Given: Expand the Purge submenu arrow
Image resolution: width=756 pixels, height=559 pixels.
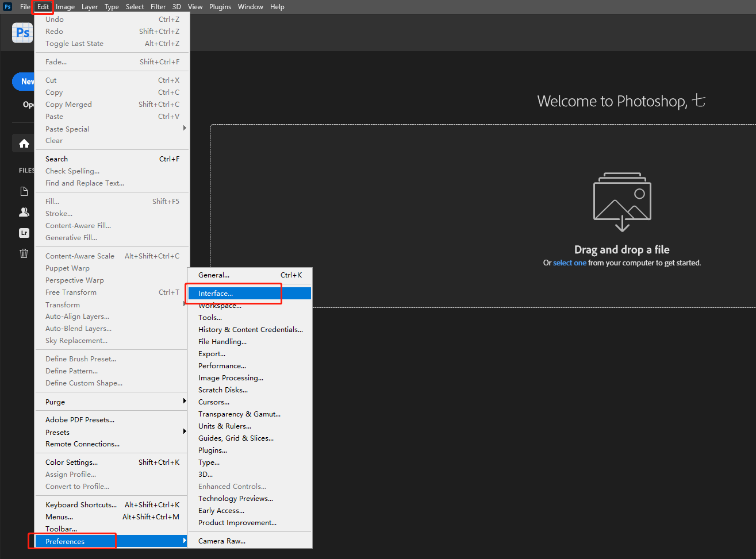Looking at the screenshot, I should coord(185,401).
